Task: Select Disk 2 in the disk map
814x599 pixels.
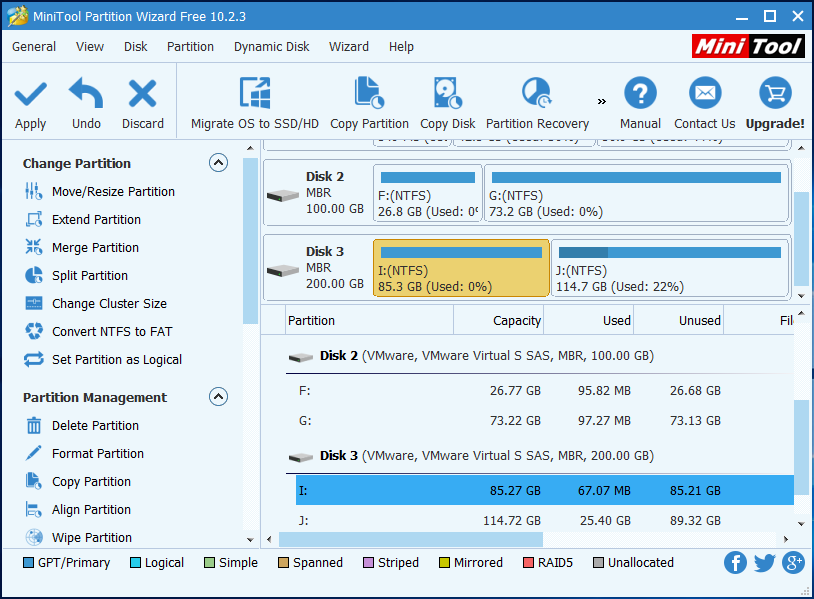Action: pyautogui.click(x=318, y=193)
